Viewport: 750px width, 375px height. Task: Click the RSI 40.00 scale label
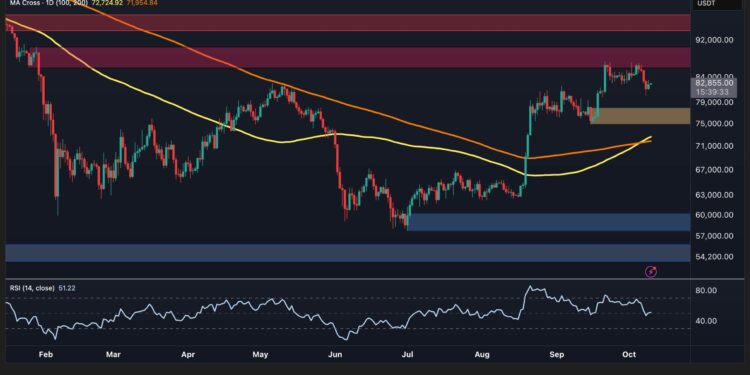[706, 321]
